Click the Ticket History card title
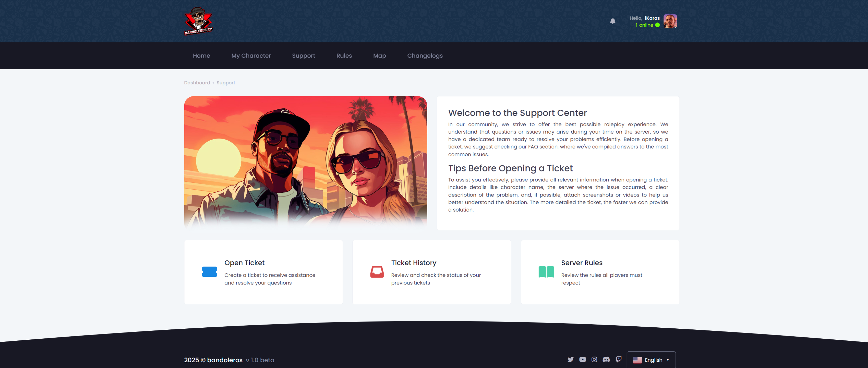The width and height of the screenshot is (868, 368). 413,263
